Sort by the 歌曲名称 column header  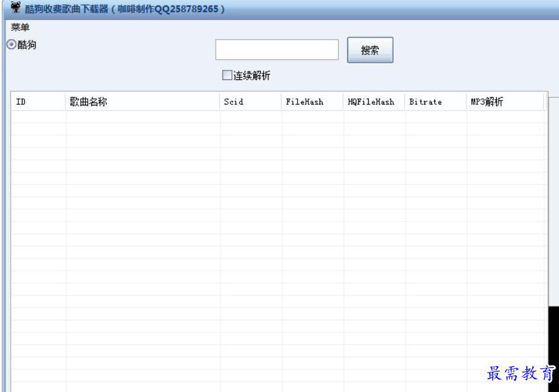(143, 102)
